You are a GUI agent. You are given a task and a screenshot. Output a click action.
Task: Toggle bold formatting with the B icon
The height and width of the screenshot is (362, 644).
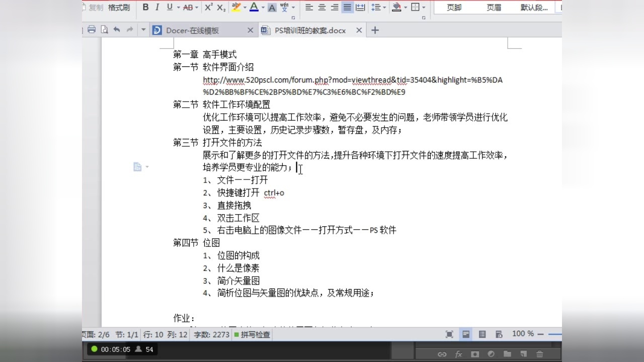coord(146,7)
